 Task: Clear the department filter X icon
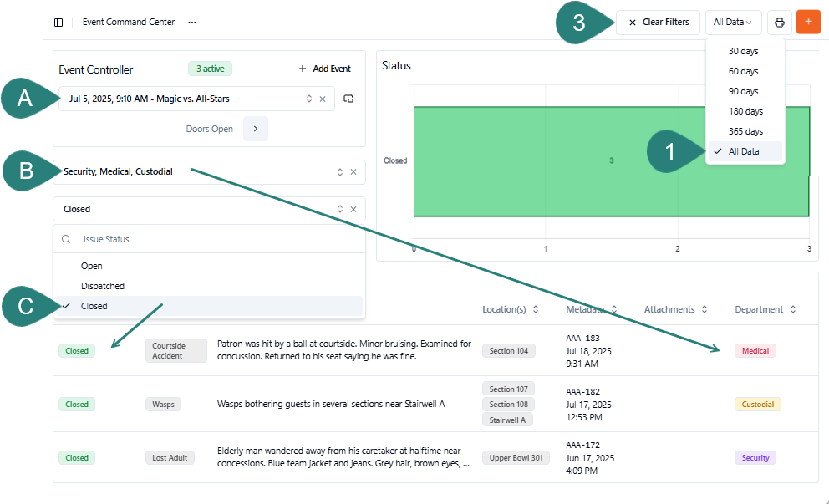pyautogui.click(x=353, y=172)
